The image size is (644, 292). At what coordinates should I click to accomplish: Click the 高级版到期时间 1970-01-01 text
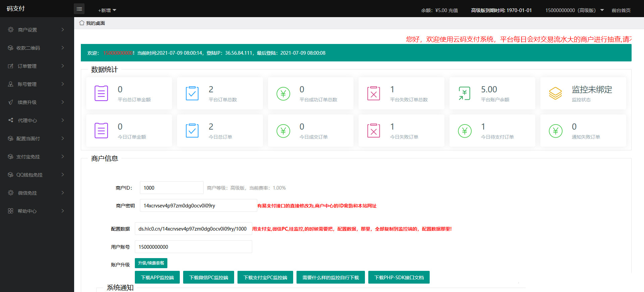coord(501,10)
